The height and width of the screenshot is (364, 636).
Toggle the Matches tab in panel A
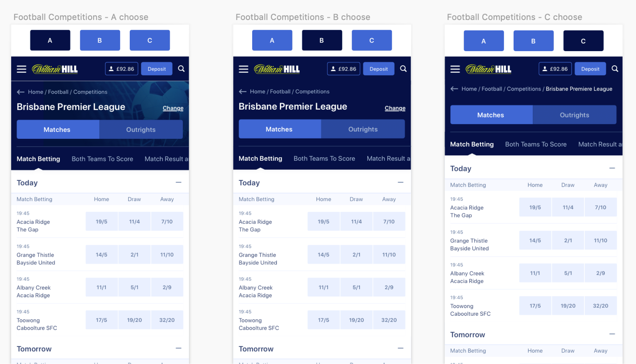[57, 129]
